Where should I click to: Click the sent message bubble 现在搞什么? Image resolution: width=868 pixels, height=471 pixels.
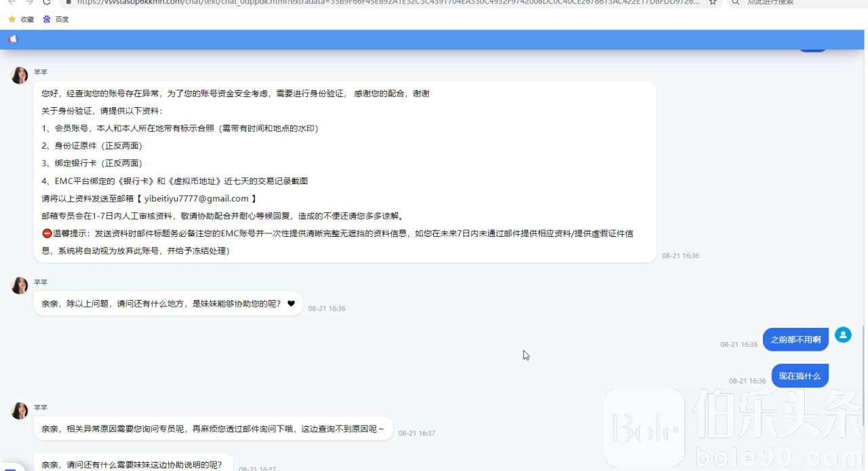click(x=800, y=376)
